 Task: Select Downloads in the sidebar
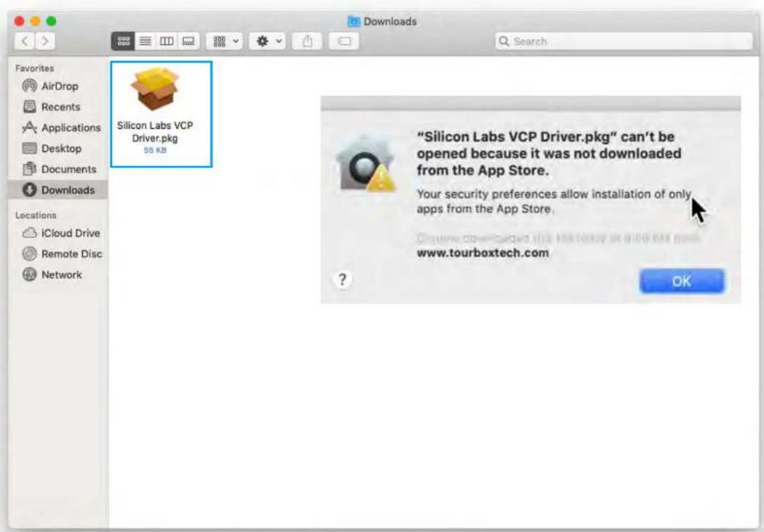57,190
